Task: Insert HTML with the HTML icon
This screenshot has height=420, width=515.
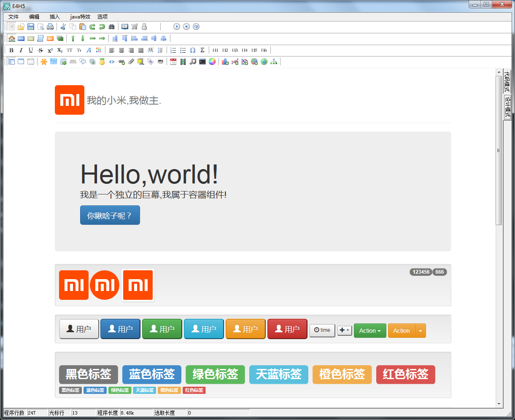Action: 21,38
